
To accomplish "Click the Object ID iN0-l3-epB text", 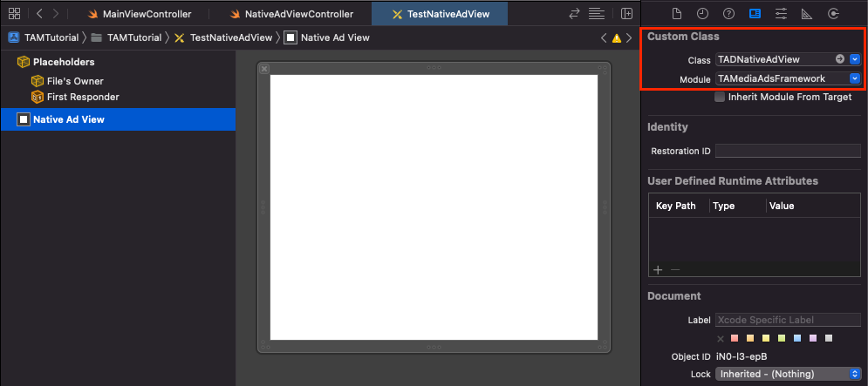I will tap(742, 356).
